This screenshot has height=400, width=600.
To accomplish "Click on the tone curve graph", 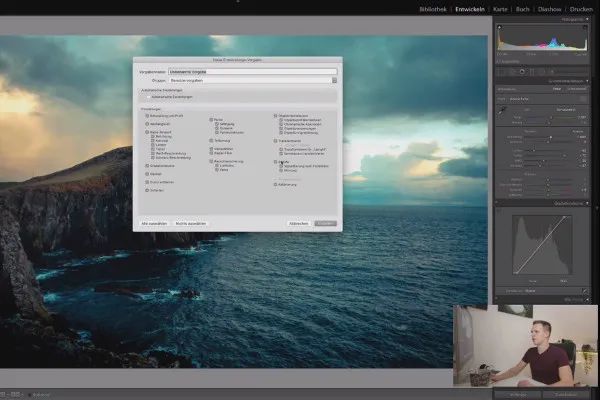I will (542, 245).
